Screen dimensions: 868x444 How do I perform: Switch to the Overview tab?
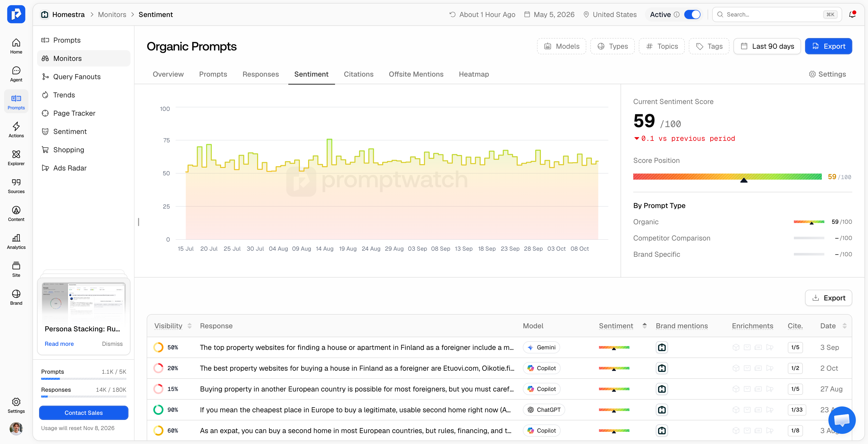pos(168,74)
